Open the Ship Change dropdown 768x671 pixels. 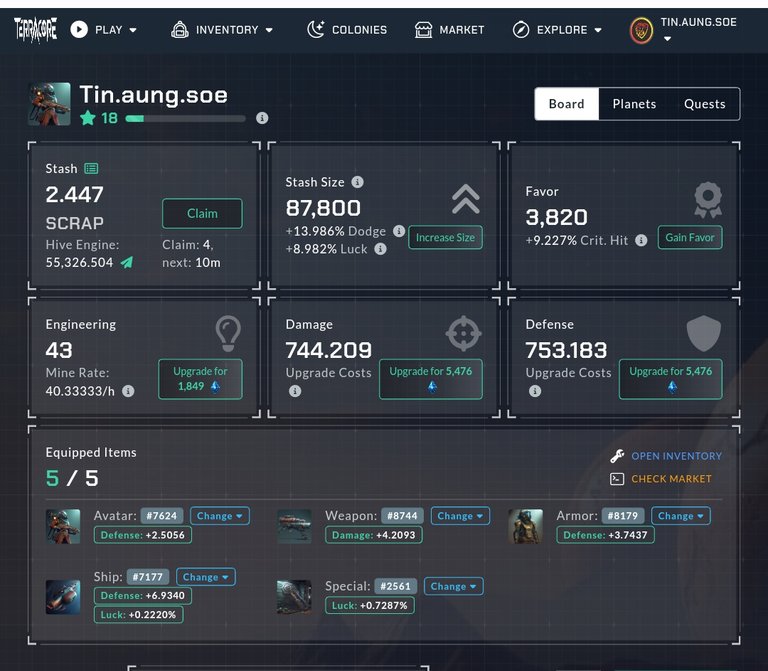[x=206, y=577]
